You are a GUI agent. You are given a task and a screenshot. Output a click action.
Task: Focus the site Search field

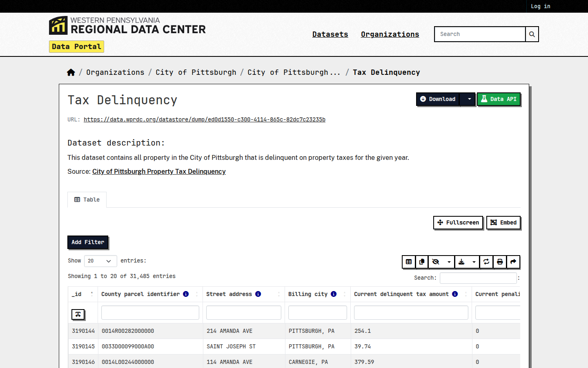(480, 34)
